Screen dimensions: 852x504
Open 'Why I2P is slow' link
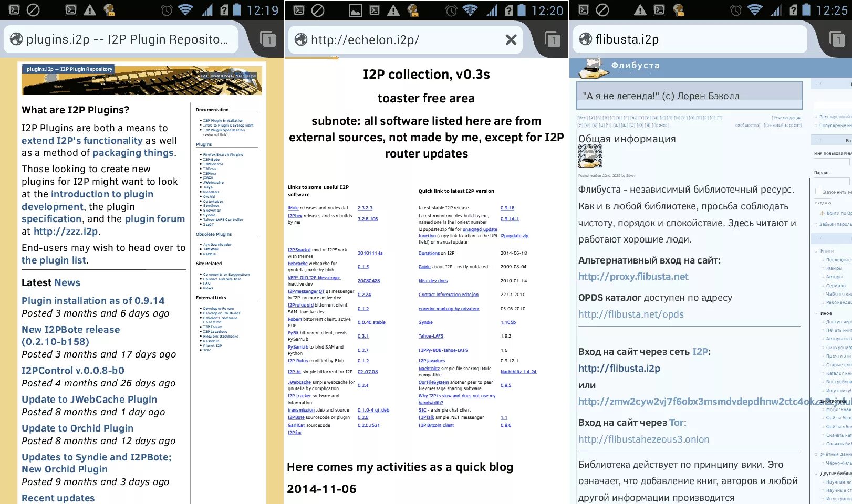coord(457,399)
